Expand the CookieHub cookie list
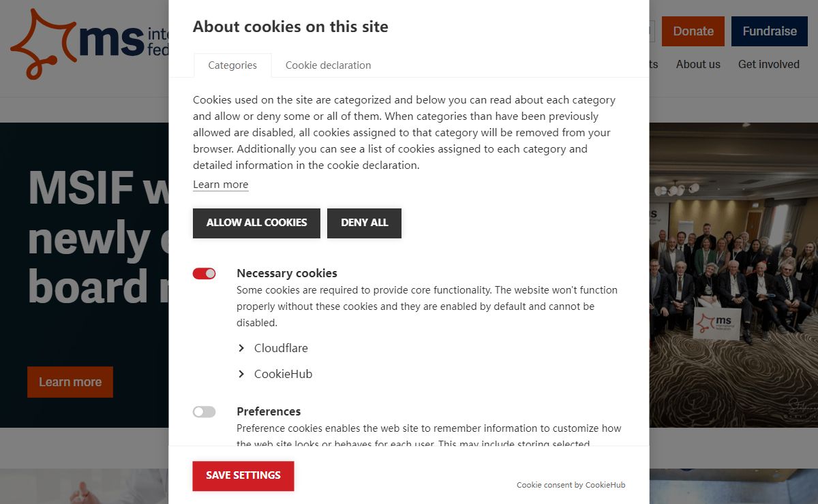 (275, 374)
